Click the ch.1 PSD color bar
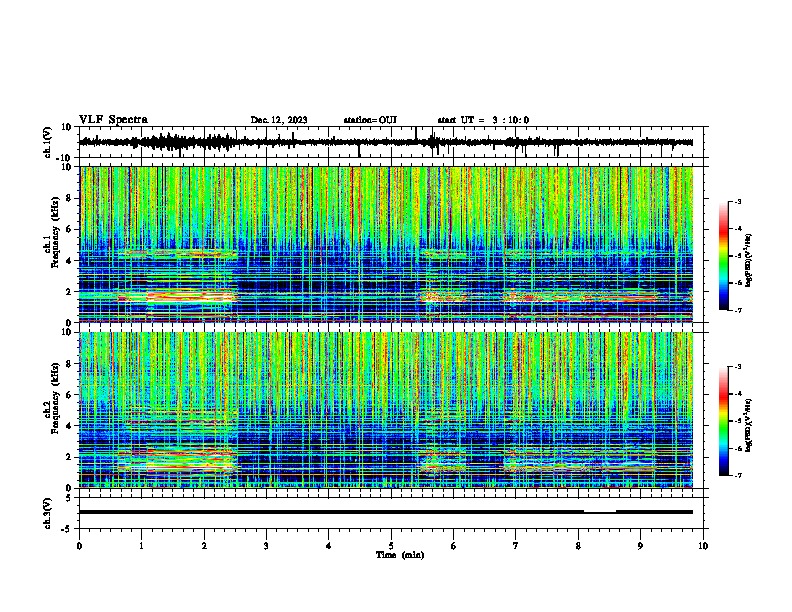The height and width of the screenshot is (612, 792). pos(724,255)
